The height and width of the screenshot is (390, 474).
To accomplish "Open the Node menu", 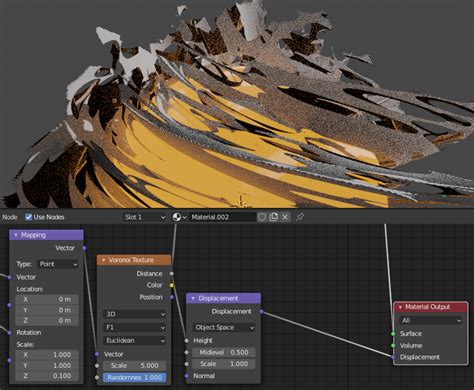I will pos(9,217).
